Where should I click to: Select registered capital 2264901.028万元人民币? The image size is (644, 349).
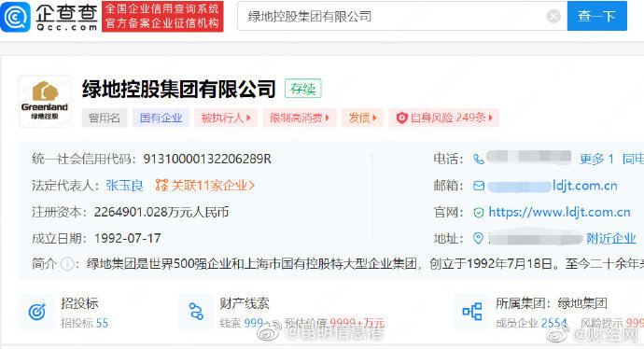(x=161, y=212)
